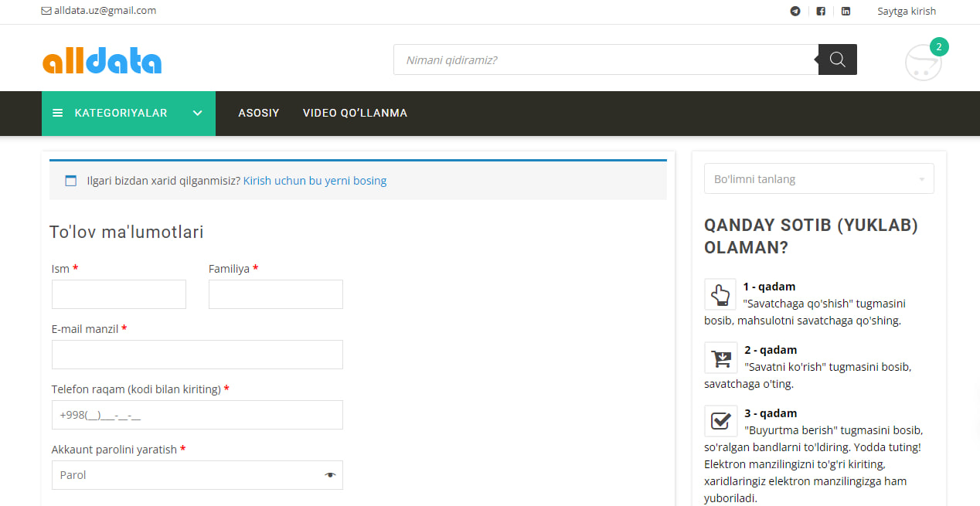Open the Kategoriyalar menu
Image resolution: width=980 pixels, height=506 pixels.
pyautogui.click(x=128, y=114)
